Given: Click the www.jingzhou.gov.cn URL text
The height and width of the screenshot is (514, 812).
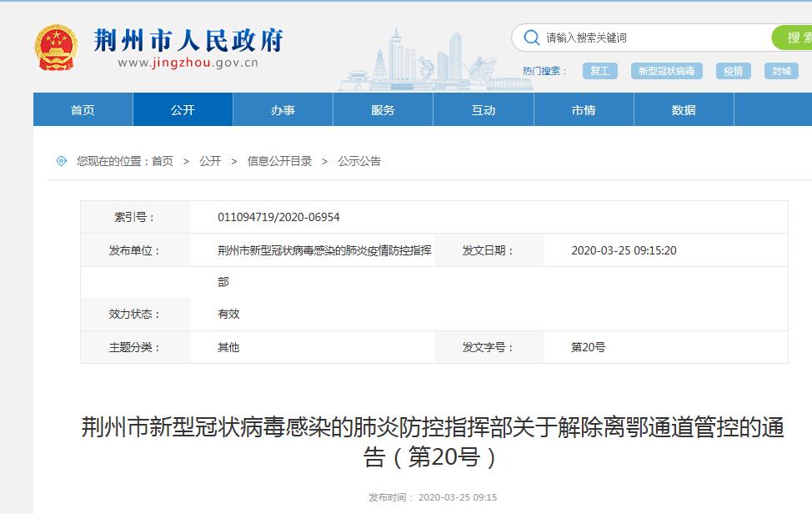Looking at the screenshot, I should 188,63.
